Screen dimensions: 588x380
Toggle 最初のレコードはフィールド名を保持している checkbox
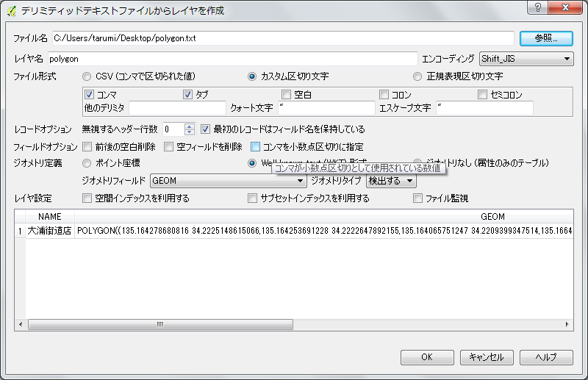(x=206, y=129)
